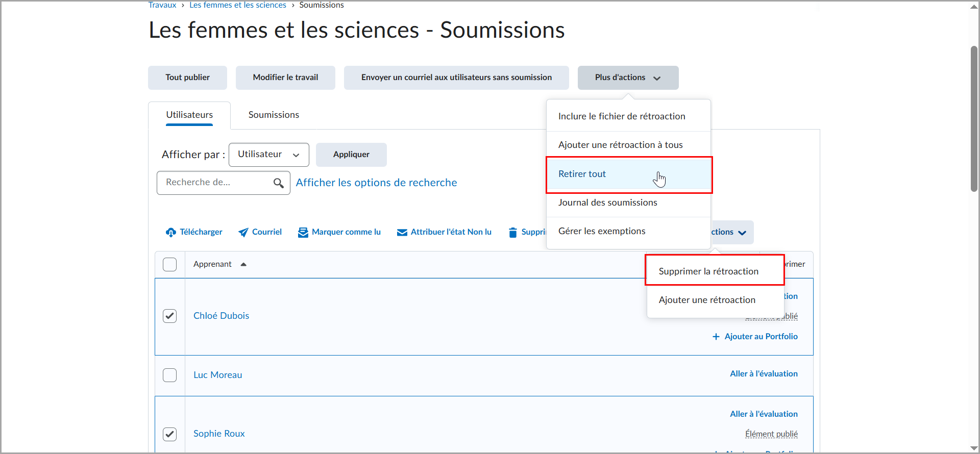Viewport: 980px width, 454px height.
Task: Open Luc Moreau learner link
Action: pyautogui.click(x=217, y=375)
